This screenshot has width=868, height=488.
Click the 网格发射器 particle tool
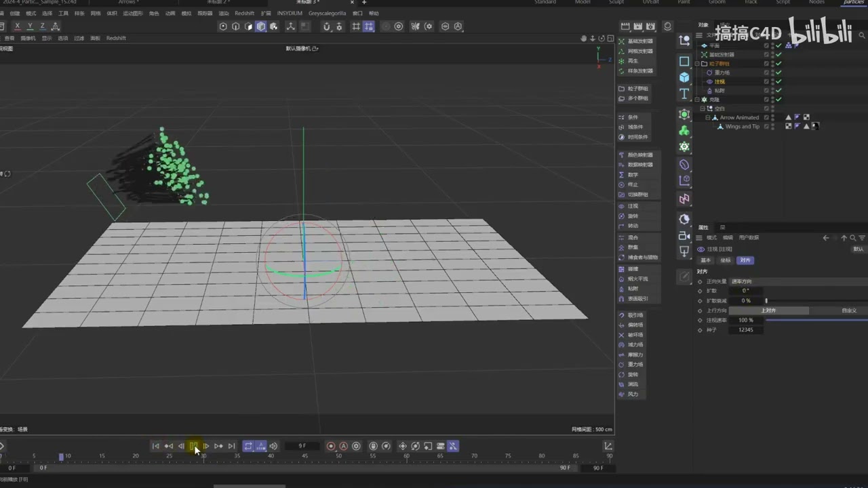point(636,51)
